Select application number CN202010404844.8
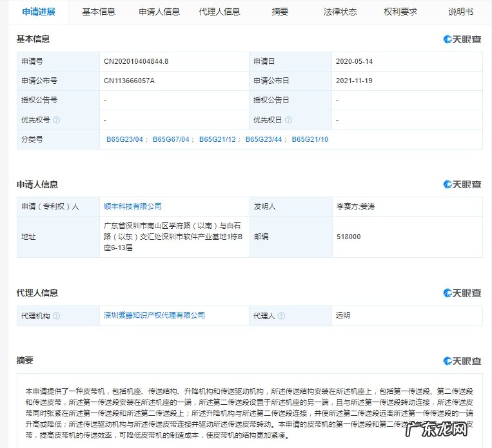Viewport: 492px width, 448px height. point(136,61)
